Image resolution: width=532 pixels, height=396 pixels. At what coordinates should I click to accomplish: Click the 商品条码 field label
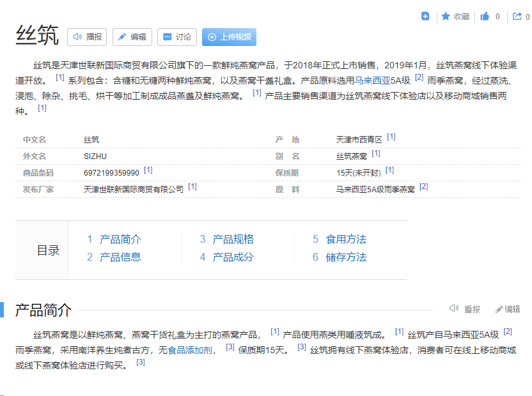click(x=38, y=173)
